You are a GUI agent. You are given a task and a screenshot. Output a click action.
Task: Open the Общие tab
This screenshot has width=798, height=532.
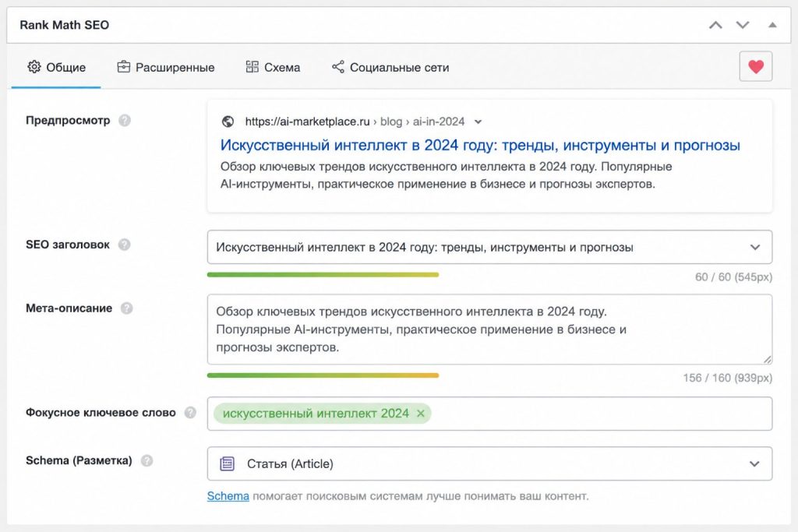tap(56, 67)
